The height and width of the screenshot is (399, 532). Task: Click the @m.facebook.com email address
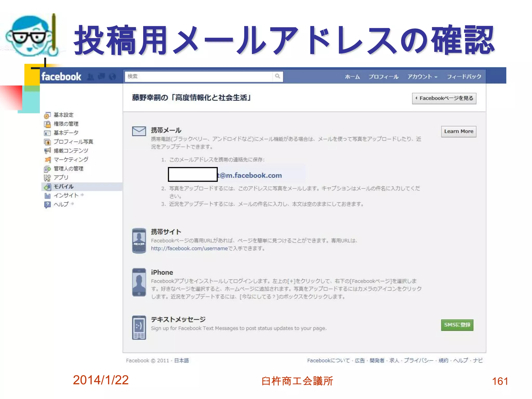pos(250,175)
